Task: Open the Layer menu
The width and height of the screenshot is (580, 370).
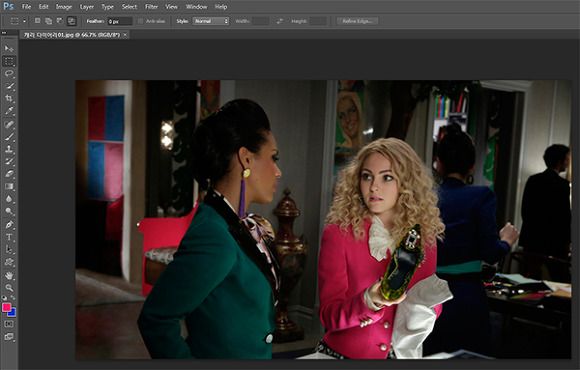Action: pos(87,7)
